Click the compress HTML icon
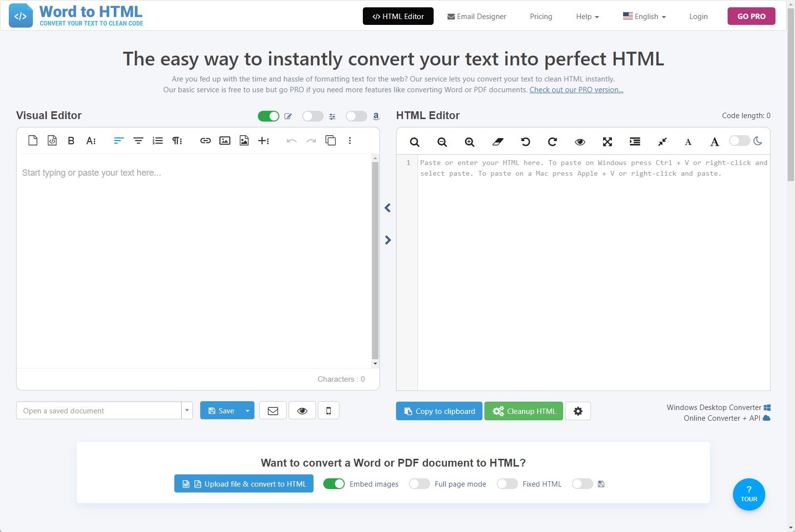Image resolution: width=795 pixels, height=532 pixels. (662, 142)
